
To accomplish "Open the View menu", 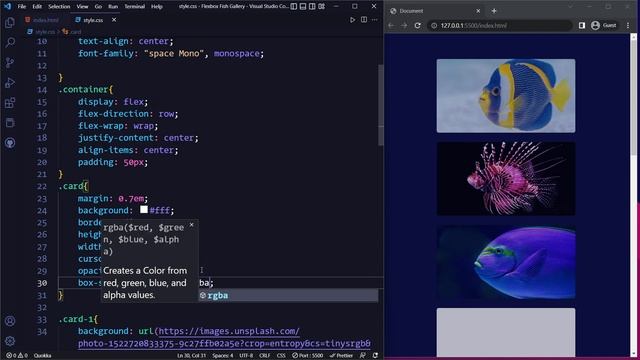I will click(x=82, y=7).
